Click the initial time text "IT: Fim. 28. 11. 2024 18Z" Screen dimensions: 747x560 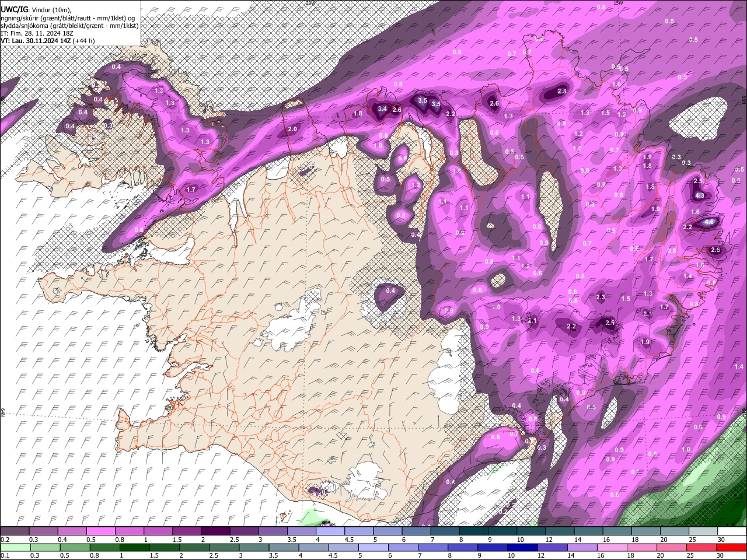tap(37, 33)
